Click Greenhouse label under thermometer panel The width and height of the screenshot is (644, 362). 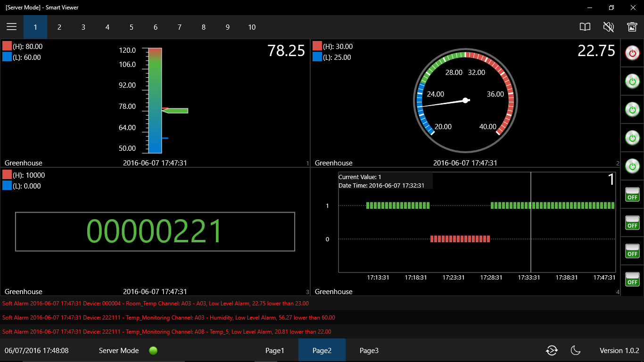(24, 163)
